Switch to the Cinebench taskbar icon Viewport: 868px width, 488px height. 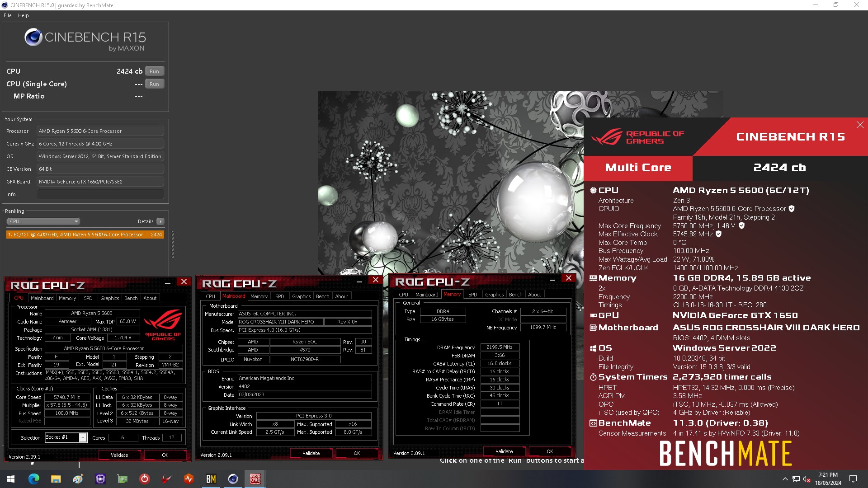[x=233, y=479]
